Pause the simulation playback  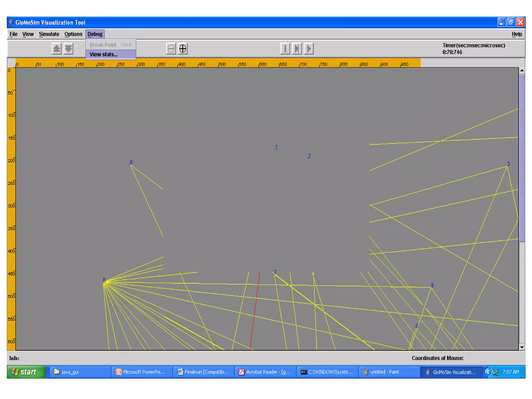point(285,49)
